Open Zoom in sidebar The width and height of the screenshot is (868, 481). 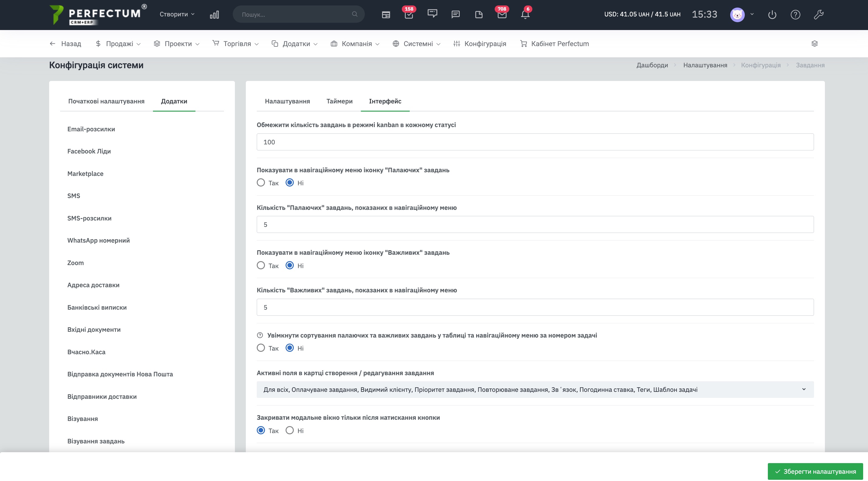click(76, 263)
